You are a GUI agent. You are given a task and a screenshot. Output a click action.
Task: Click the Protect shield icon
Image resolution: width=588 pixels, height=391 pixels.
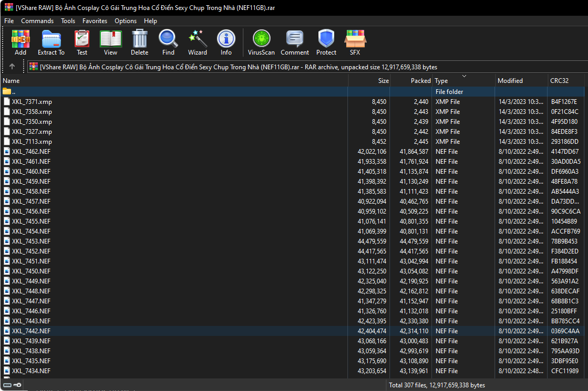326,42
